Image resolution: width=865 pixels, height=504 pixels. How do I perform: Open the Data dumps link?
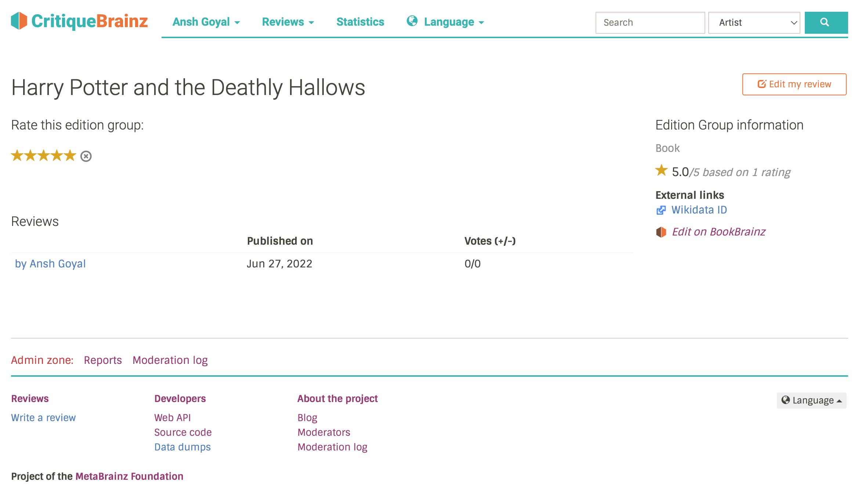pos(182,447)
